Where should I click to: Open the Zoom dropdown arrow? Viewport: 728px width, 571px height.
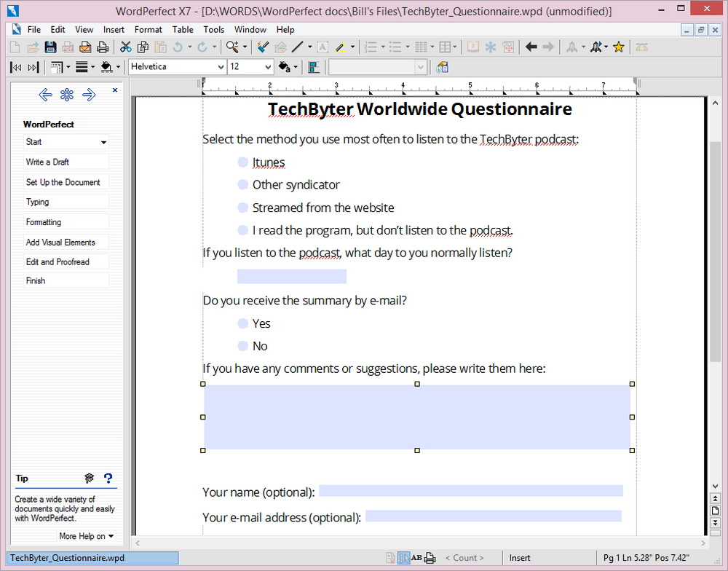click(245, 47)
